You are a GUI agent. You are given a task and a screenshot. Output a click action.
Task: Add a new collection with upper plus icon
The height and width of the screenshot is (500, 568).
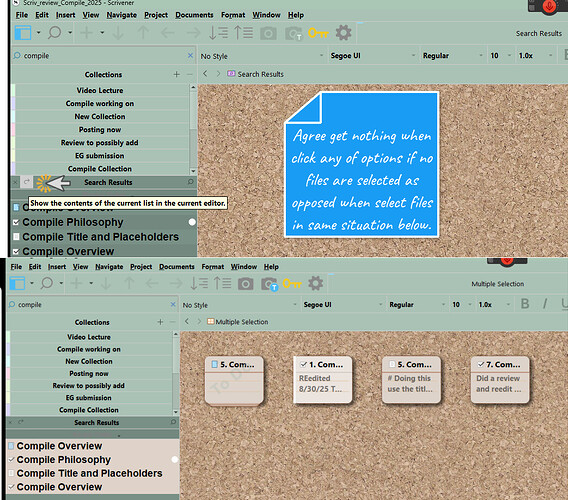coord(176,74)
